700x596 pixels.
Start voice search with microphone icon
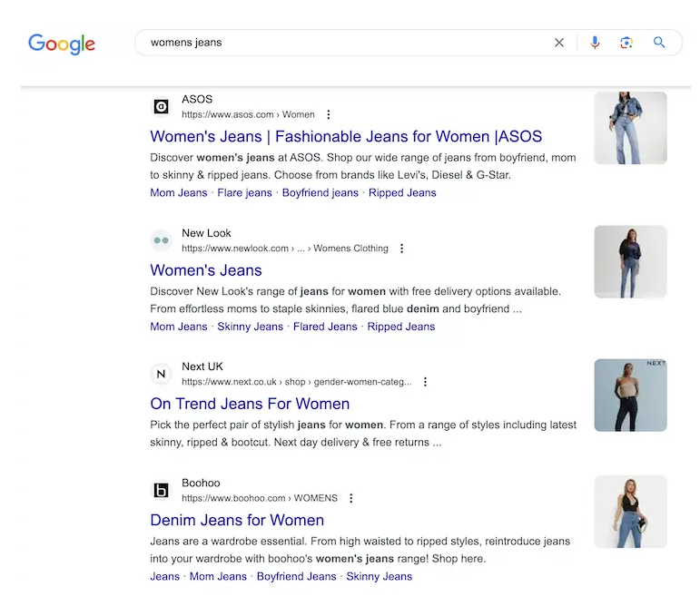click(595, 43)
